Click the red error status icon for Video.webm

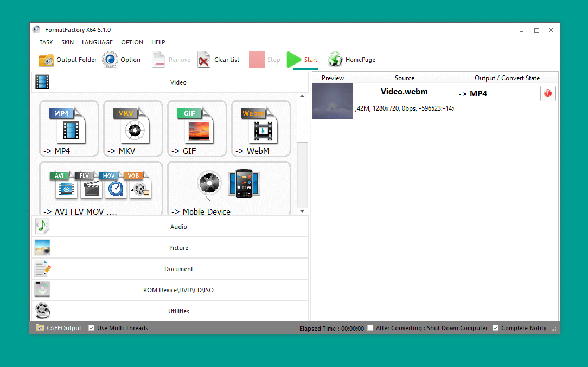548,93
